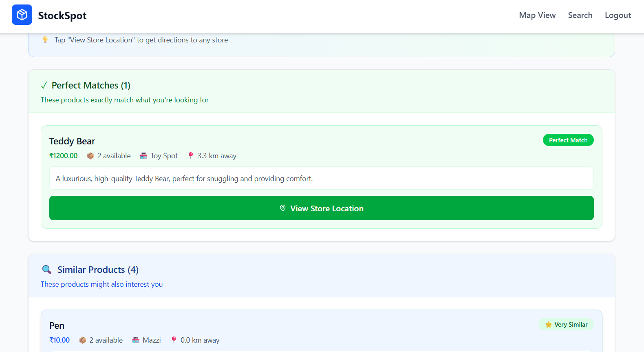The height and width of the screenshot is (352, 644).
Task: Click the Very Similar badge on Pen
Action: pyautogui.click(x=566, y=324)
